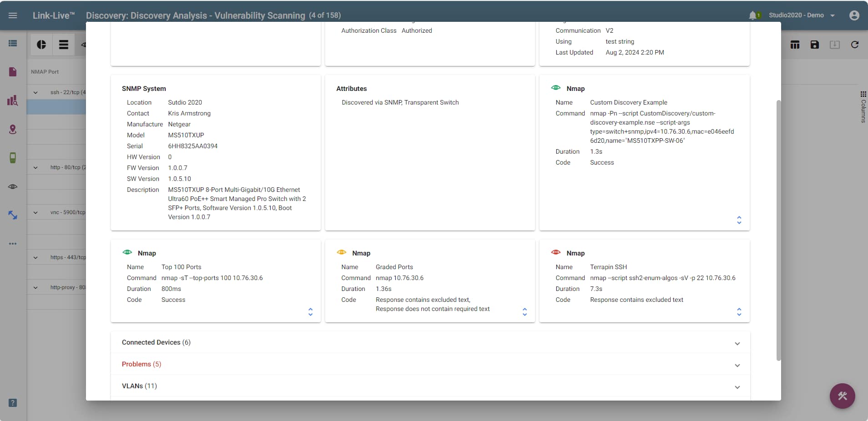The width and height of the screenshot is (868, 421).
Task: Open the hamburger main menu
Action: pos(13,15)
